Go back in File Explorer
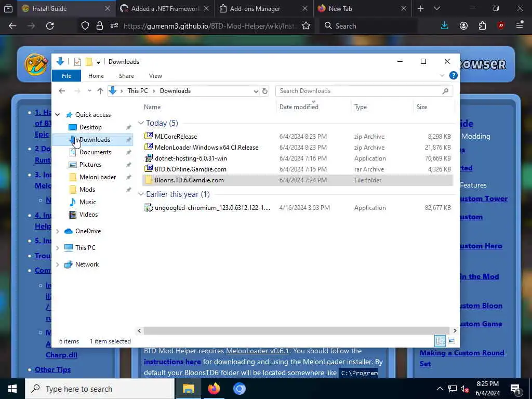This screenshot has width=532, height=399. click(x=62, y=91)
